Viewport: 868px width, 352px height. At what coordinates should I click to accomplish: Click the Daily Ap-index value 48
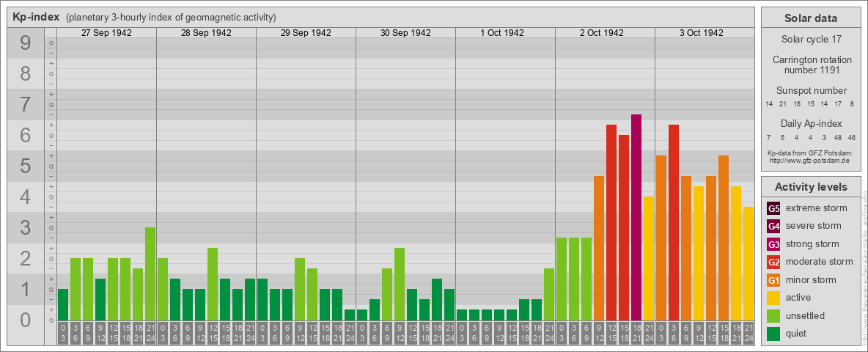click(839, 136)
